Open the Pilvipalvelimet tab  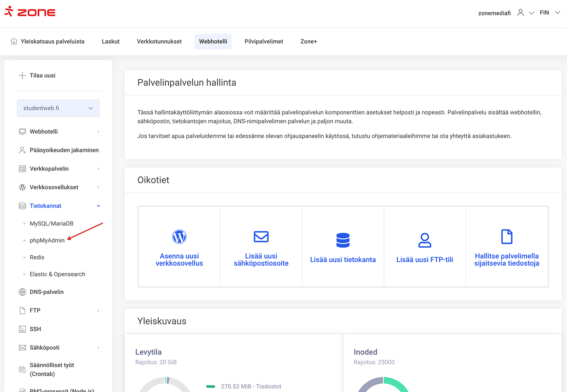pyautogui.click(x=263, y=42)
